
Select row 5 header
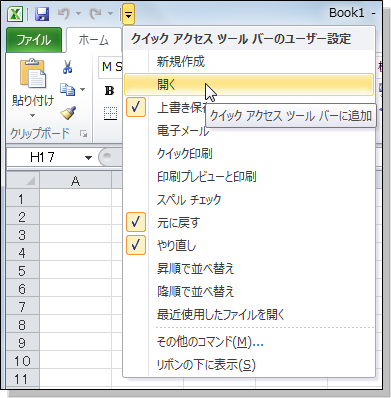22,271
